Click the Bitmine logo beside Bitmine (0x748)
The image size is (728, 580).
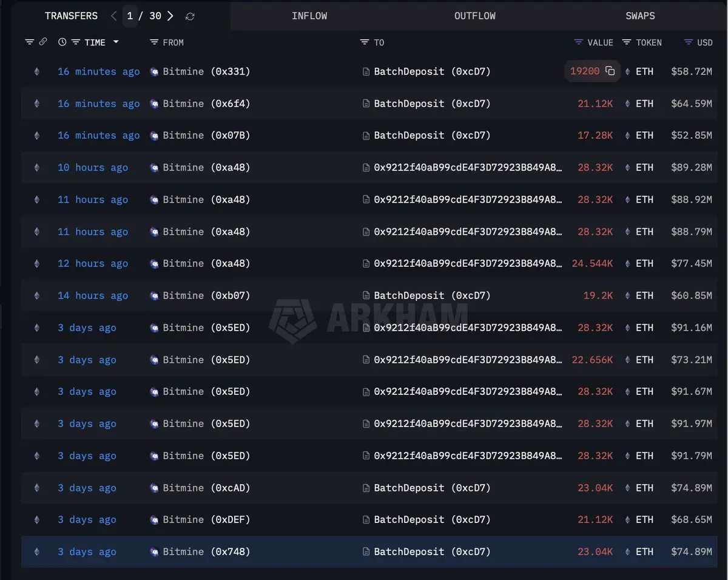tap(154, 552)
